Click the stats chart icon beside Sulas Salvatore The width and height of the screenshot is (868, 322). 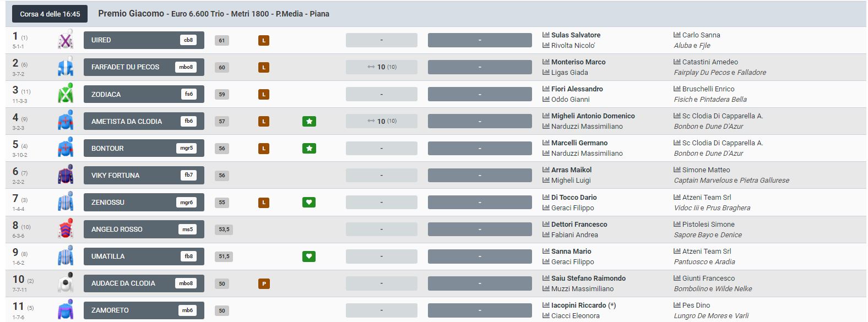[546, 35]
